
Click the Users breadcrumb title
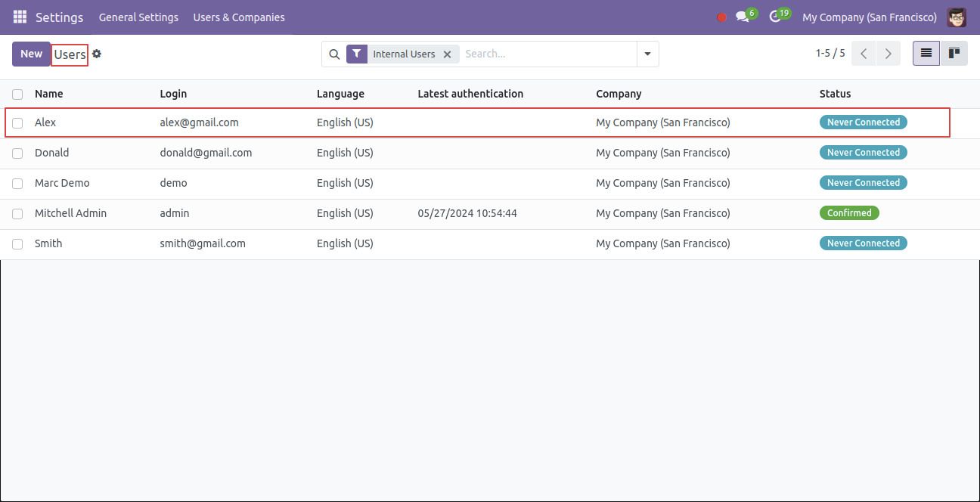(70, 54)
